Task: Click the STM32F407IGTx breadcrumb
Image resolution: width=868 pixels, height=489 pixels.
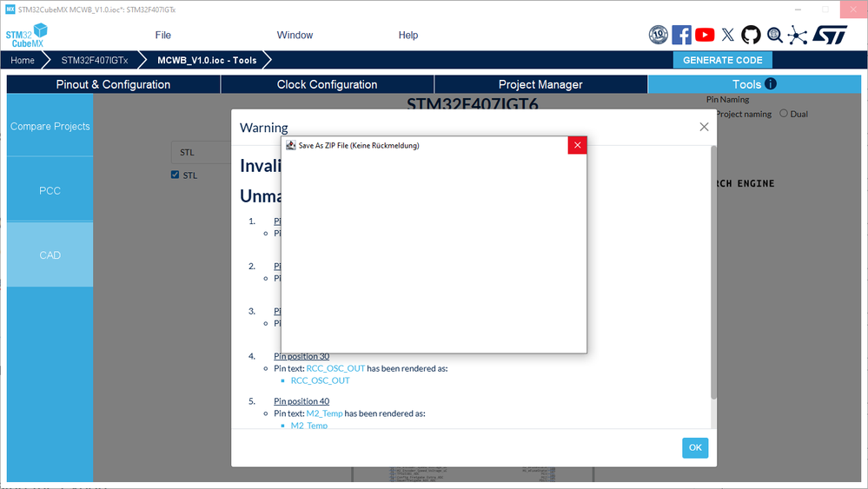Action: (94, 60)
